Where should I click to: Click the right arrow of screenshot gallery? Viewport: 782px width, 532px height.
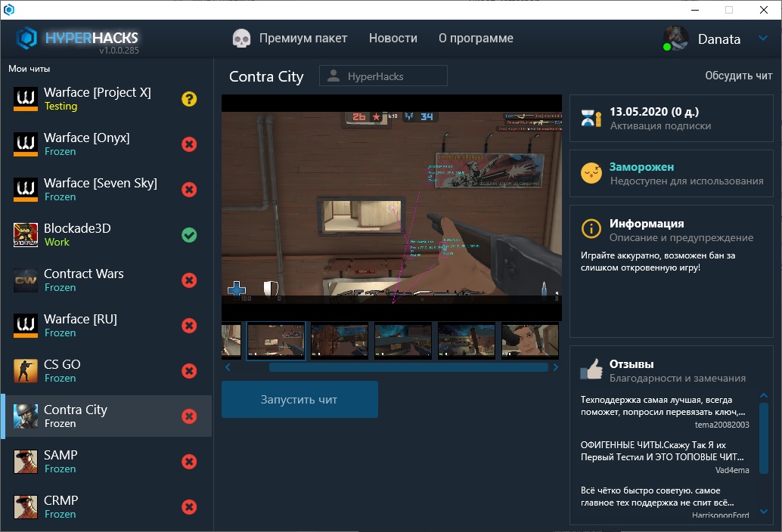[556, 367]
